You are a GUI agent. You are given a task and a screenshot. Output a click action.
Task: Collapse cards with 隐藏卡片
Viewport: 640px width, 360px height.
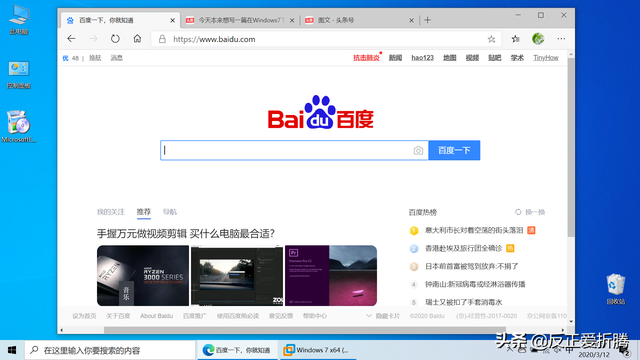point(383,316)
